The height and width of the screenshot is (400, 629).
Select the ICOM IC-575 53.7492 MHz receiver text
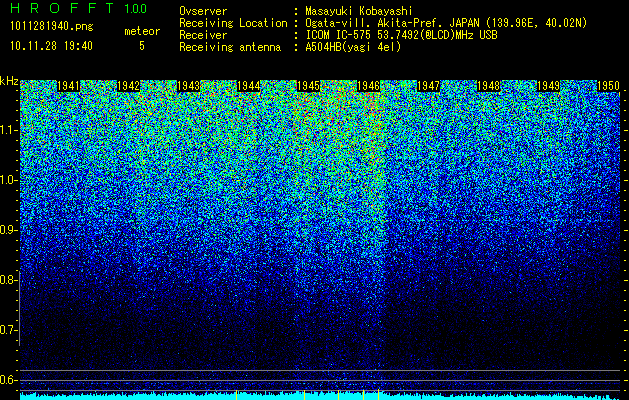point(402,35)
